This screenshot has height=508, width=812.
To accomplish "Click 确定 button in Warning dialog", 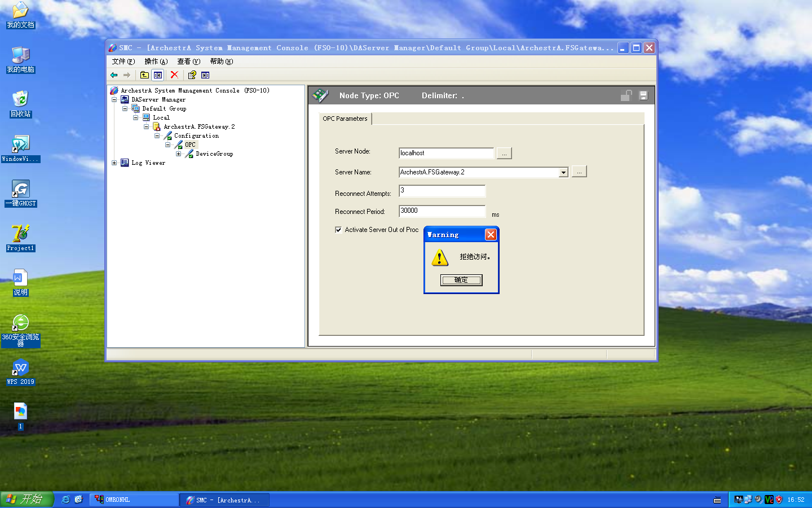I will (461, 280).
